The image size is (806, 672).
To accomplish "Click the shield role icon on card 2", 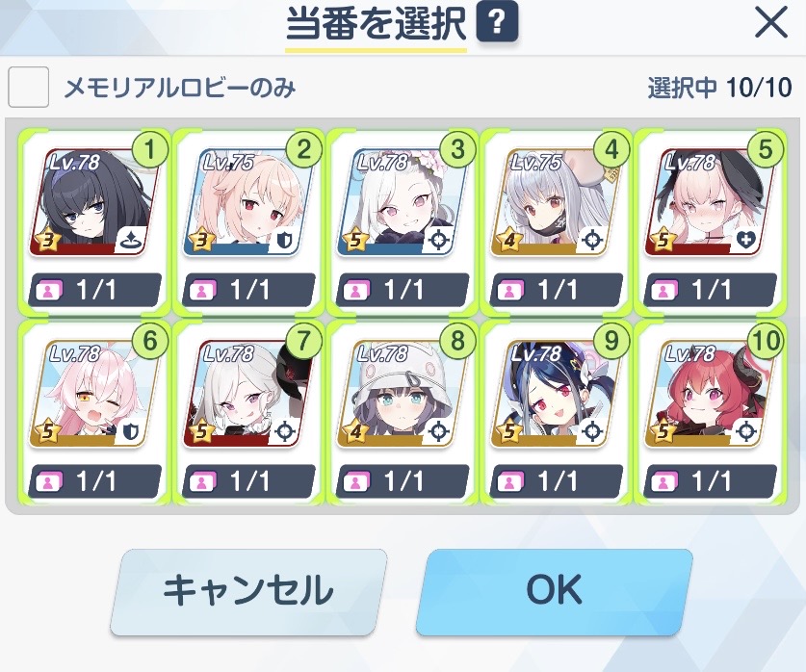I will (284, 240).
